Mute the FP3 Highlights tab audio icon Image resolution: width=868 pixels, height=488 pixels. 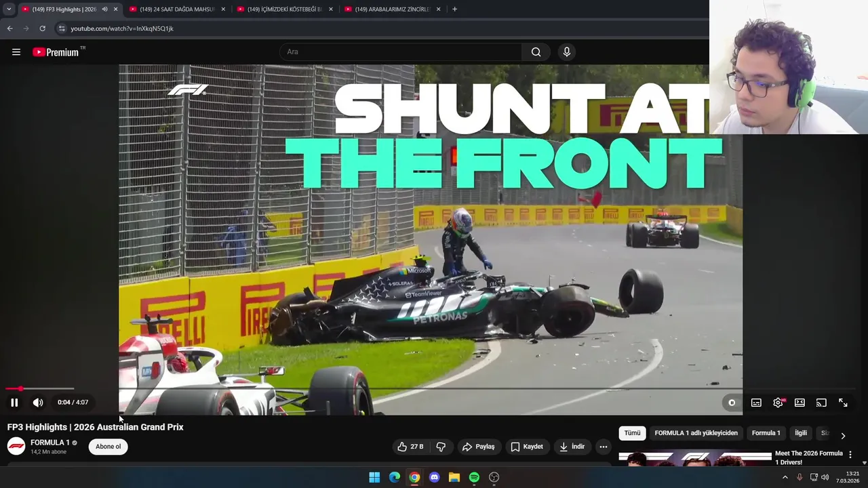click(x=104, y=9)
